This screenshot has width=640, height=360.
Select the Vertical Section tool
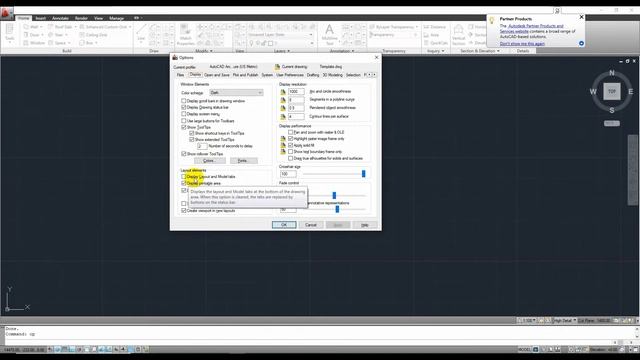pos(458,34)
